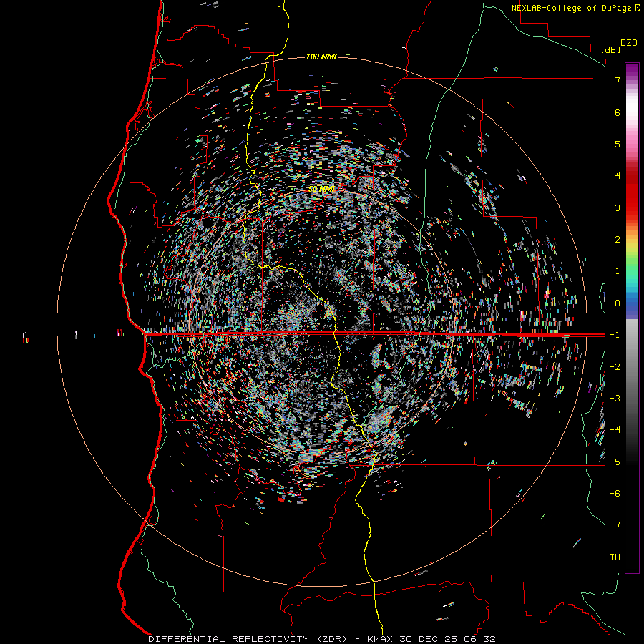Click the 0 tick label on the scale

tap(618, 303)
